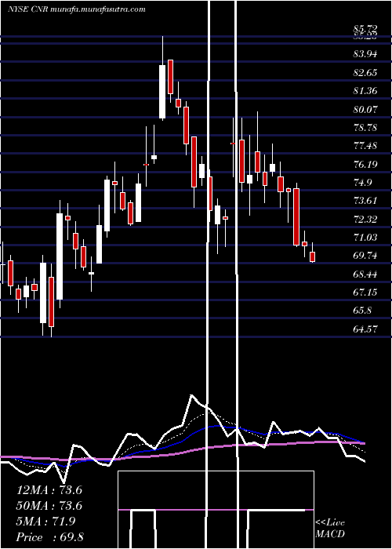The height and width of the screenshot is (549, 392).
Task: Click the 68.44 price axis label
Action: tap(365, 274)
